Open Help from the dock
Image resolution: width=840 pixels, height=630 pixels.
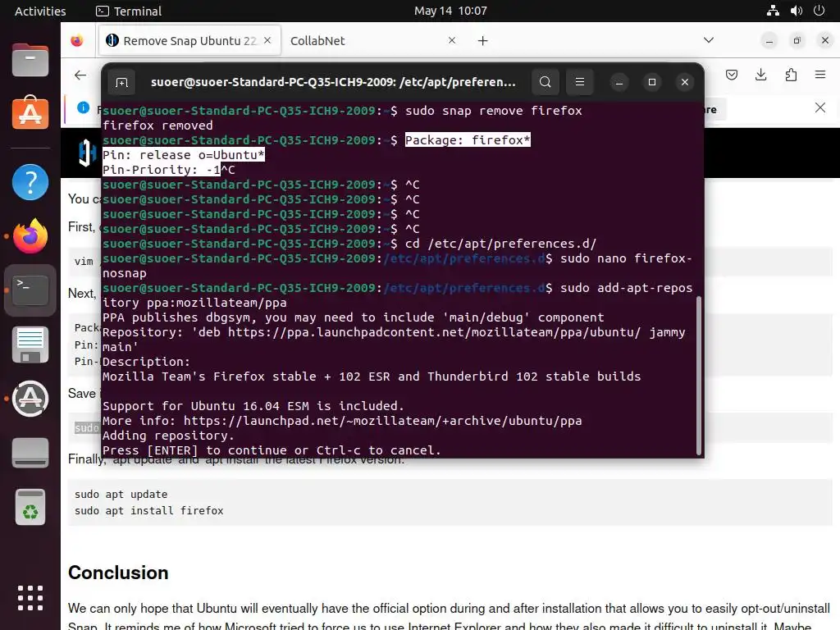coord(30,182)
